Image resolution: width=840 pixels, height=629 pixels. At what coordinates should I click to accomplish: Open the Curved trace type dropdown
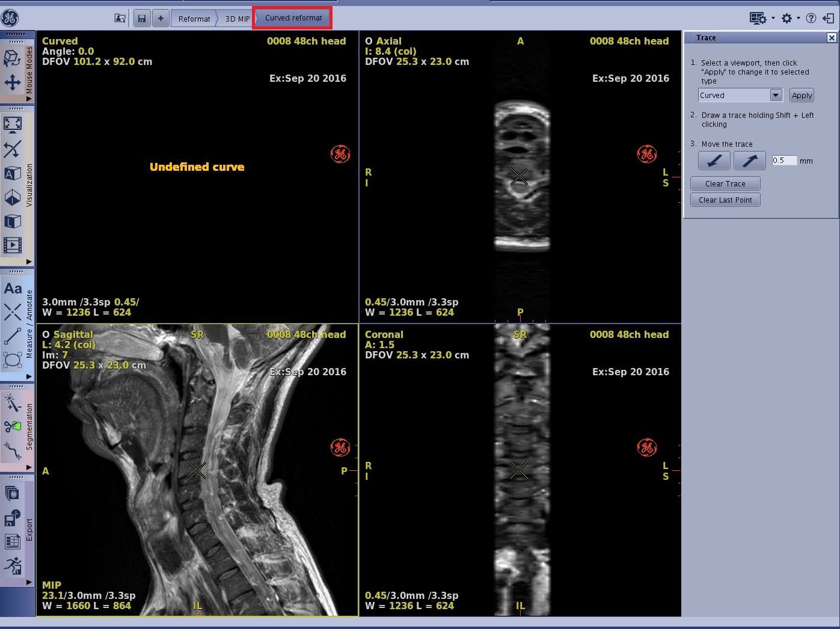coord(776,95)
